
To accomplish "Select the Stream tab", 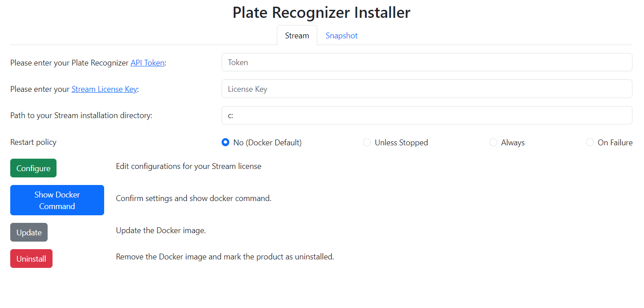I will tap(297, 36).
